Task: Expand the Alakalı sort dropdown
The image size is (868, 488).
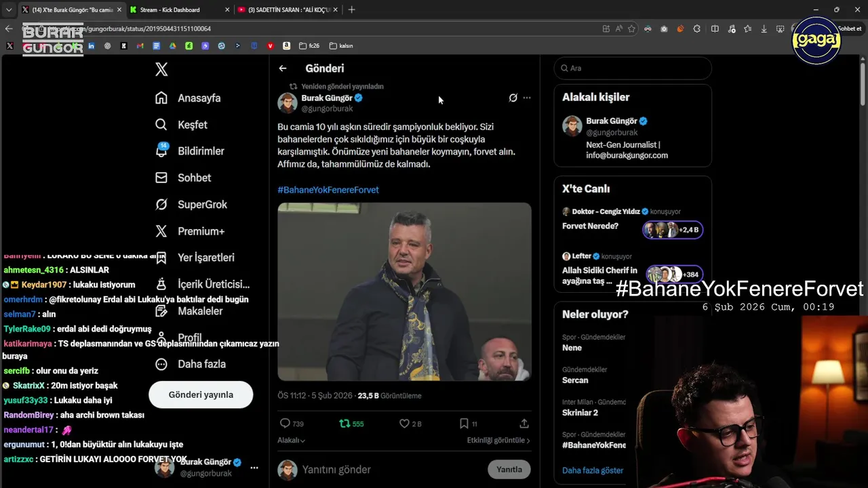Action: point(292,440)
